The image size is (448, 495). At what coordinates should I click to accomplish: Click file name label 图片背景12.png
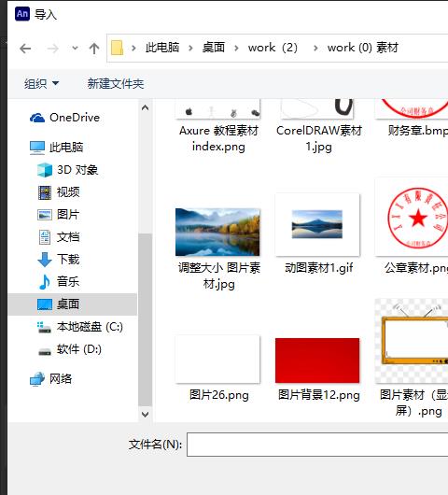coord(318,395)
